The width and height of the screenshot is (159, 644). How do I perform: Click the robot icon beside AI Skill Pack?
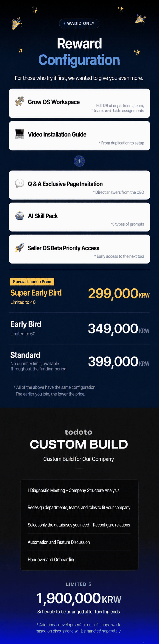(x=19, y=216)
